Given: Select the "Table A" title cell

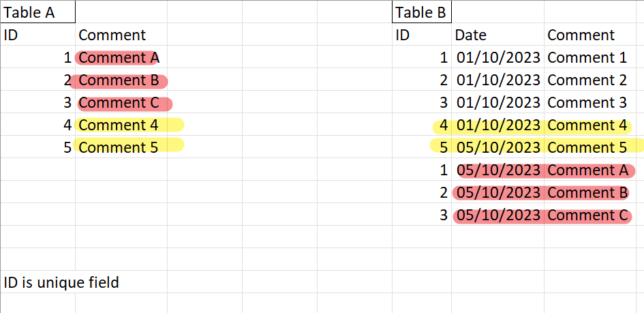Looking at the screenshot, I should pos(37,12).
